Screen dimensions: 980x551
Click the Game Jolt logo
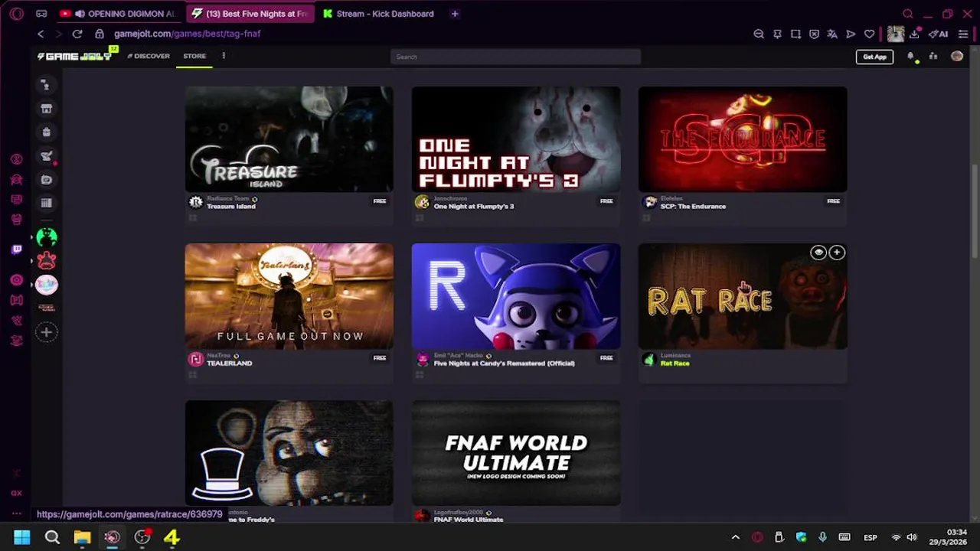[x=75, y=56]
